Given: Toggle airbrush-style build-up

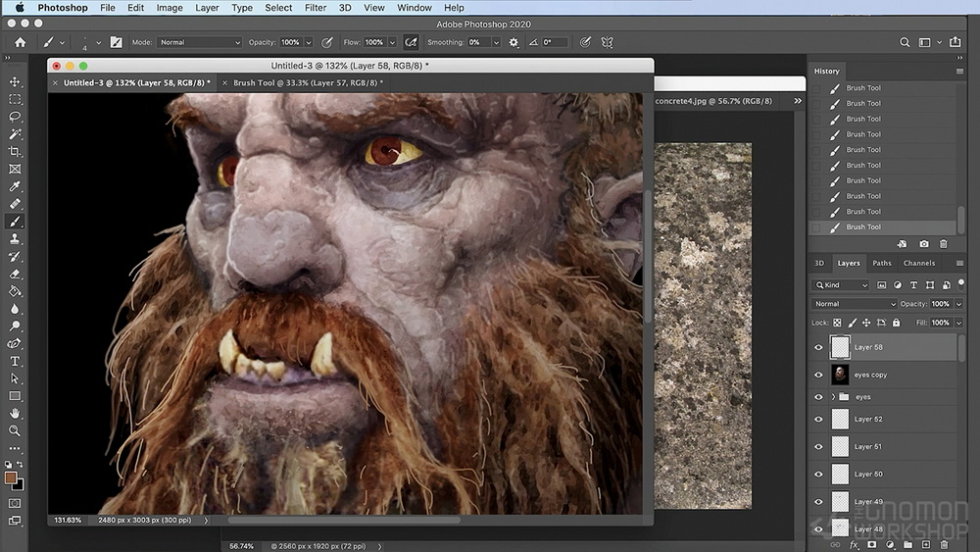Looking at the screenshot, I should [x=411, y=42].
